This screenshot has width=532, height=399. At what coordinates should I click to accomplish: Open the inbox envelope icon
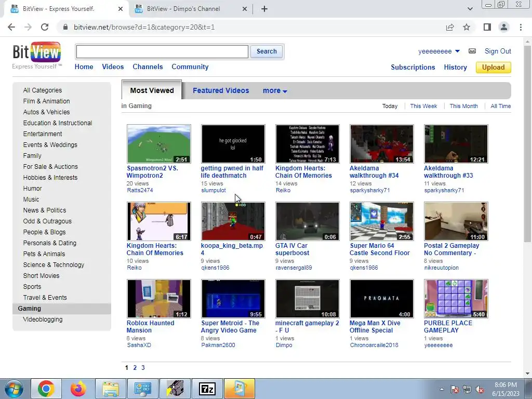[x=472, y=51]
